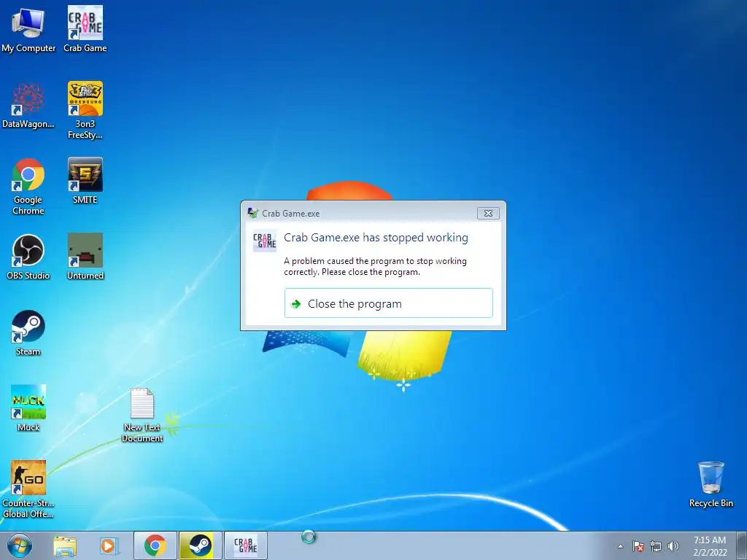Select the 3on3 FreeStyle desktop shortcut
The width and height of the screenshot is (747, 560).
(x=85, y=111)
